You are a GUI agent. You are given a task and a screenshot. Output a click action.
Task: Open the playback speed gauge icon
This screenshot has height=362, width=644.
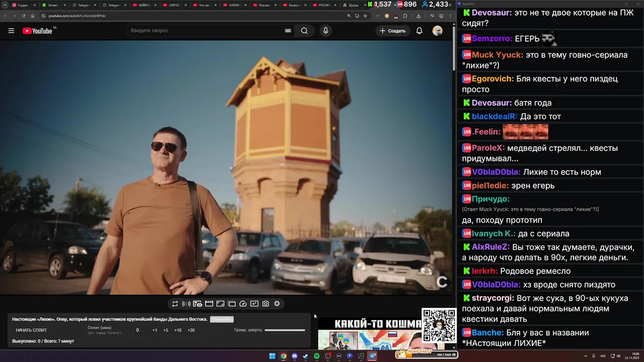pos(243,304)
